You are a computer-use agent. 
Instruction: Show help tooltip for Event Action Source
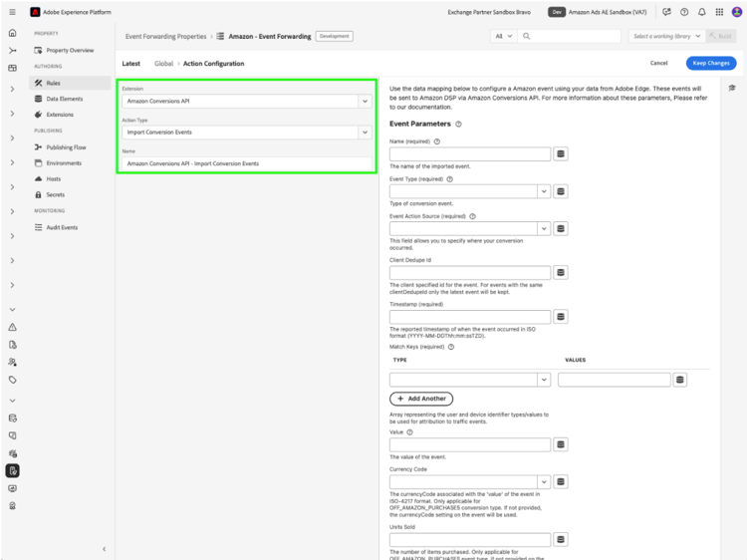[472, 216]
